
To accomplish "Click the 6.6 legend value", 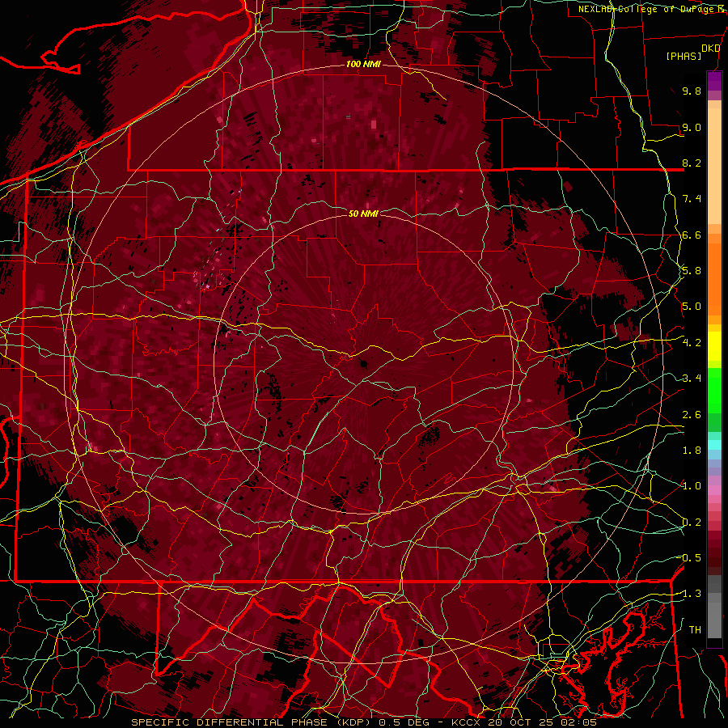I will (x=692, y=235).
